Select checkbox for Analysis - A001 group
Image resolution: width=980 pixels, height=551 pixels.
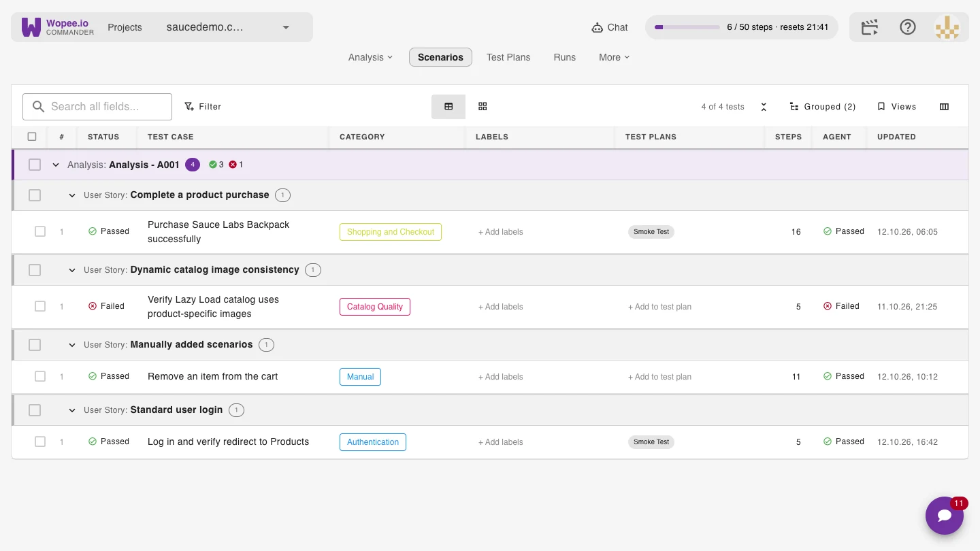pos(35,165)
